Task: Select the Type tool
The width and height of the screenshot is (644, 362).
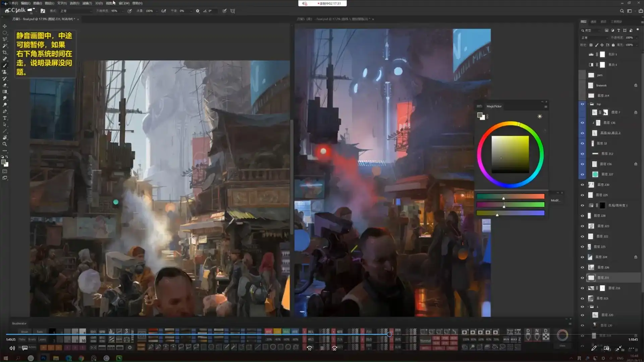Action: [x=5, y=118]
